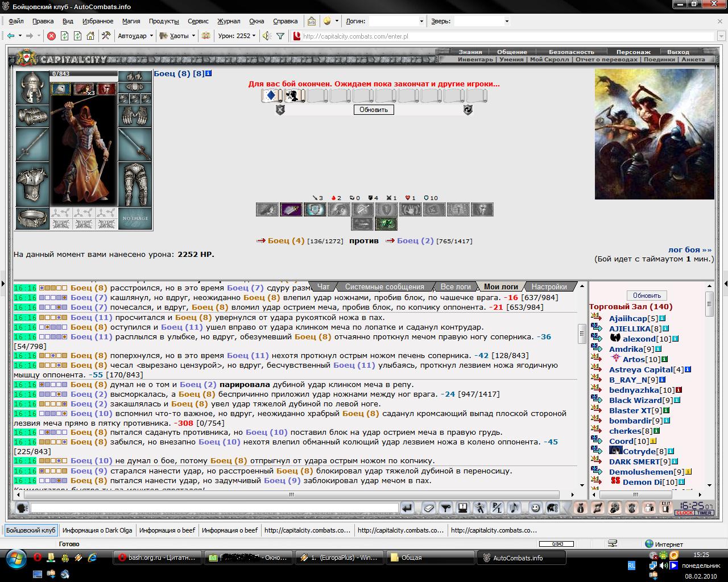Open the smiley emoticons icon
Image resolution: width=728 pixels, height=582 pixels.
(x=535, y=508)
